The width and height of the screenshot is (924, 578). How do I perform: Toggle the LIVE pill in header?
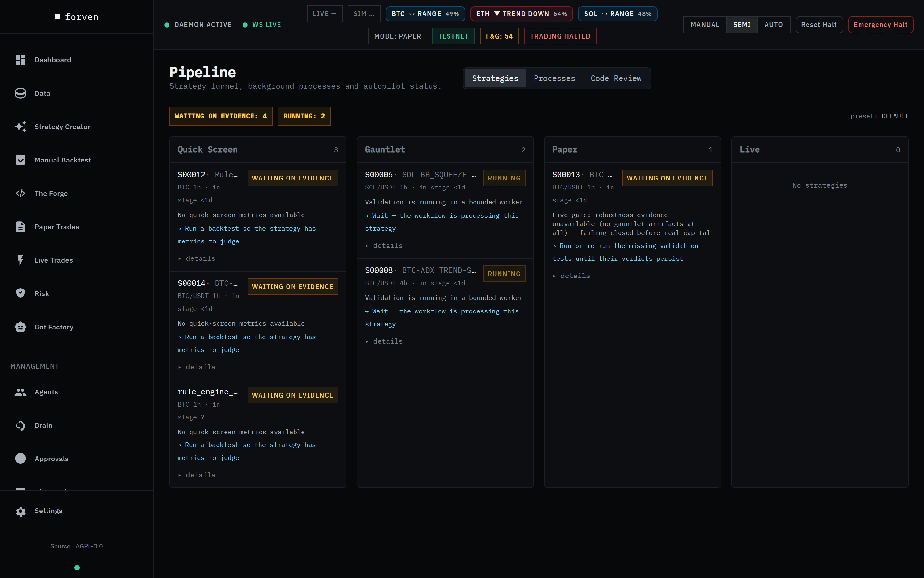(325, 14)
